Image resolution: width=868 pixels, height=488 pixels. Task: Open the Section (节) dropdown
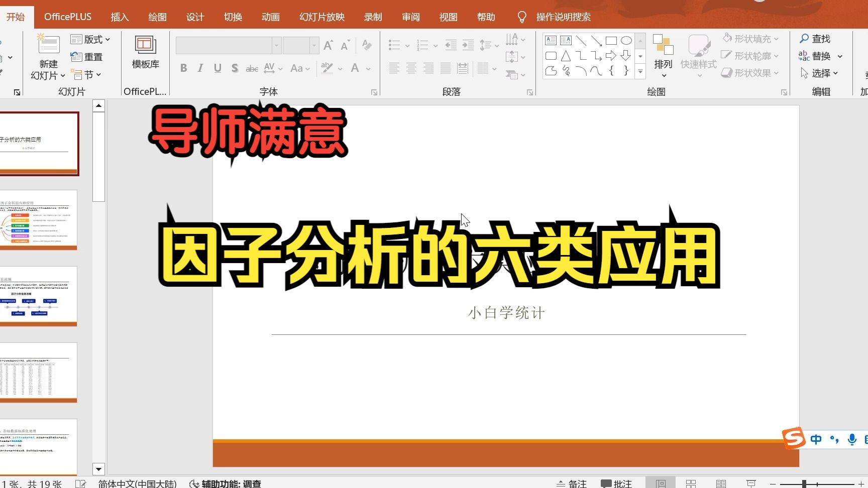point(86,75)
